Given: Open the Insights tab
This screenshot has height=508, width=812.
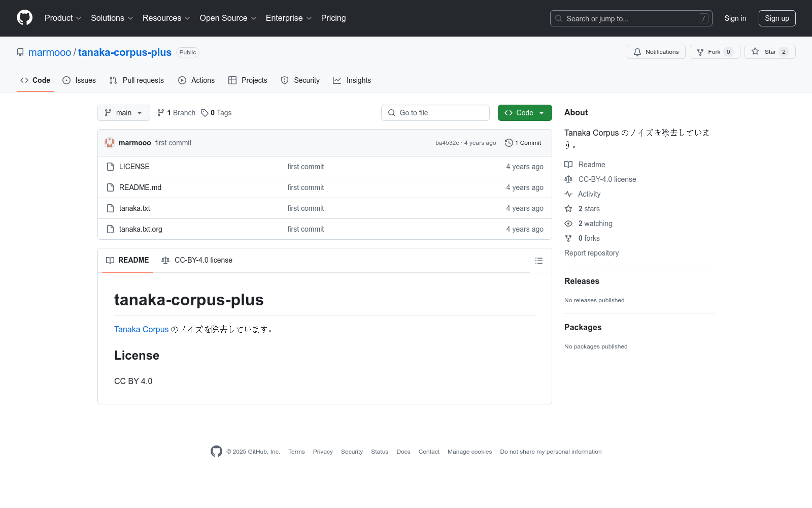Looking at the screenshot, I should (x=352, y=80).
